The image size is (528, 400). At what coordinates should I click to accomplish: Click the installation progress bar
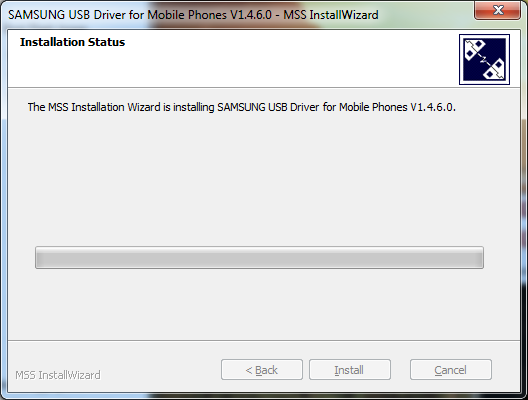(259, 258)
